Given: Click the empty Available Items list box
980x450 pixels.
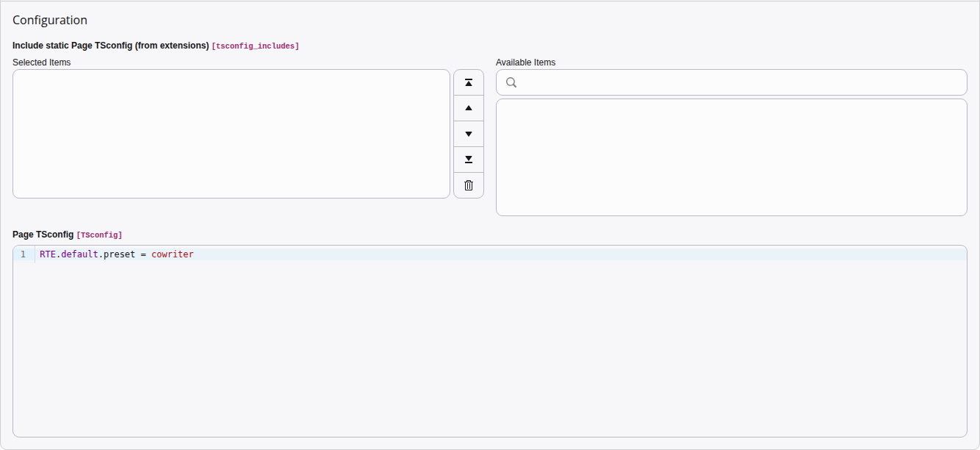Looking at the screenshot, I should (x=731, y=157).
